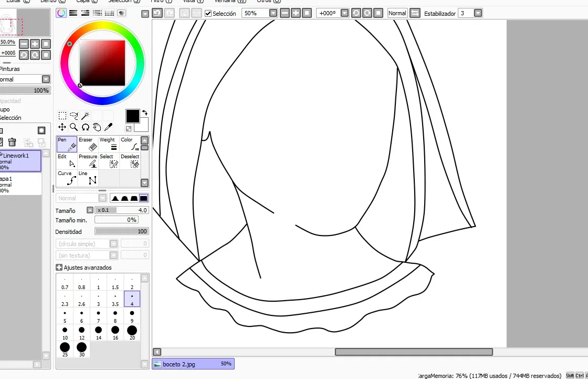The width and height of the screenshot is (588, 379).
Task: Click the black foreground color swatch
Action: [x=132, y=116]
